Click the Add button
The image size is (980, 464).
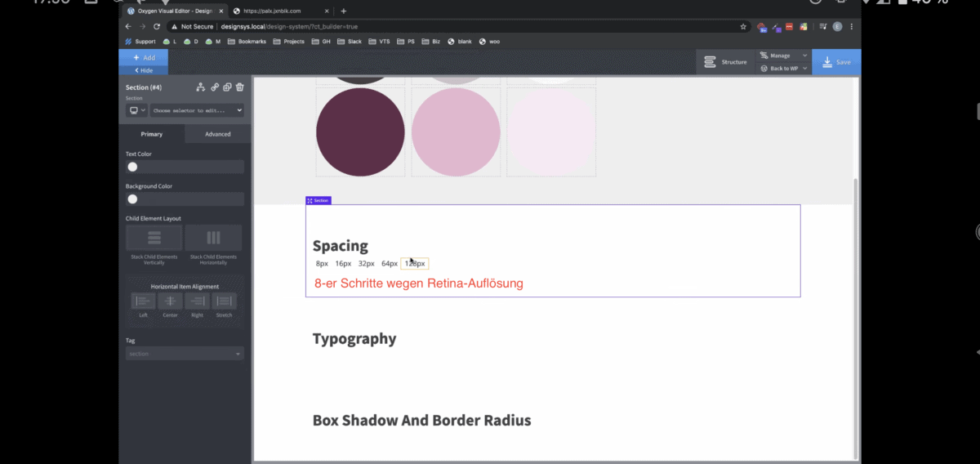(144, 58)
